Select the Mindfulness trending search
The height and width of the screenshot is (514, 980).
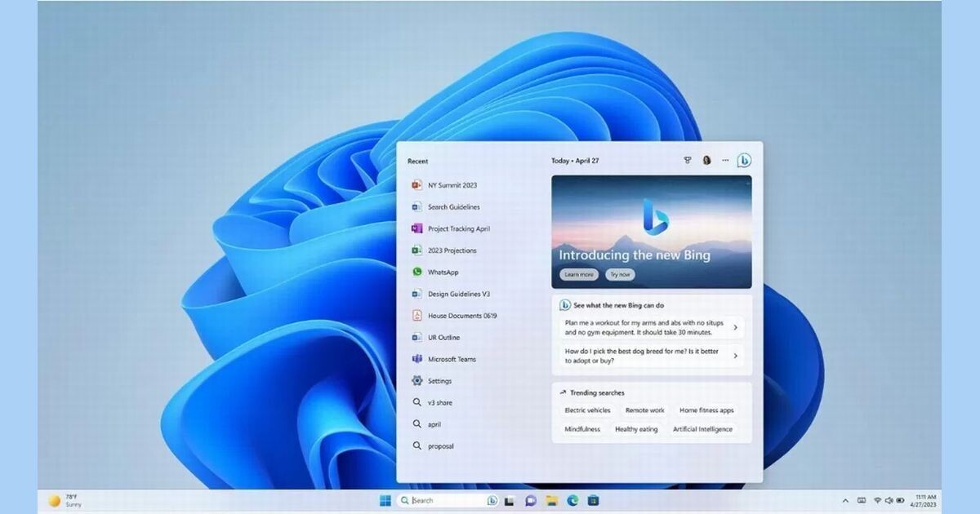(582, 429)
